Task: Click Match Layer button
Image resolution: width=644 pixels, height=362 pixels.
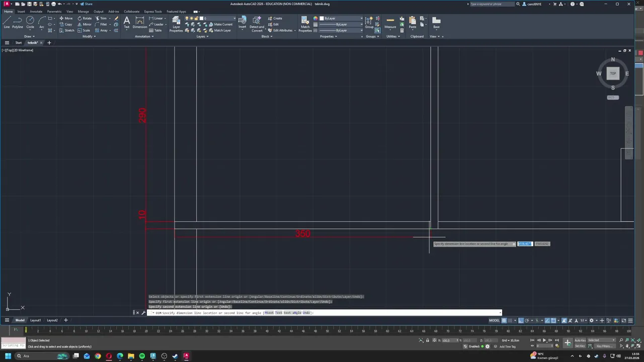Action: point(220,30)
